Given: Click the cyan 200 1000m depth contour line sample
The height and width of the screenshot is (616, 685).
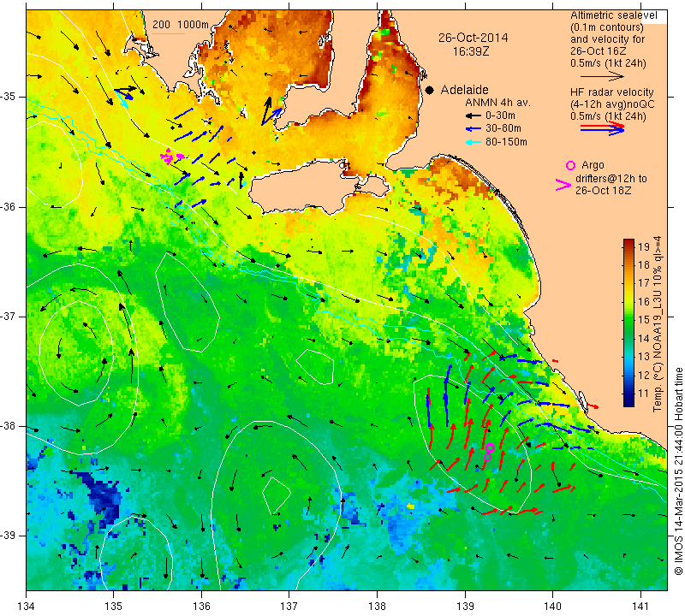Looking at the screenshot, I should (x=168, y=33).
